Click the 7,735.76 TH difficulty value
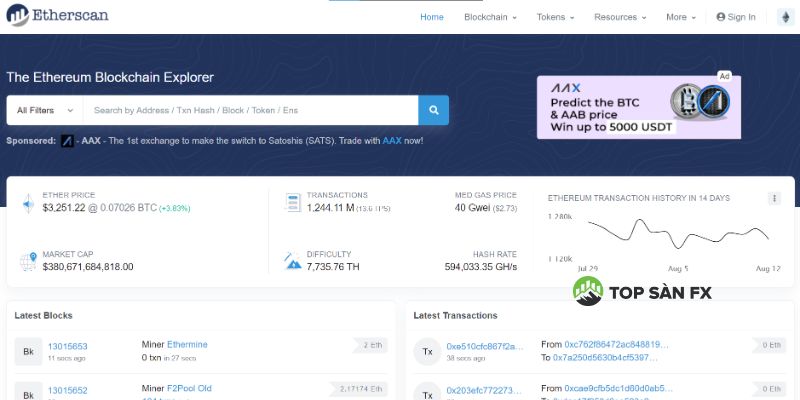Image resolution: width=800 pixels, height=400 pixels. pyautogui.click(x=333, y=267)
